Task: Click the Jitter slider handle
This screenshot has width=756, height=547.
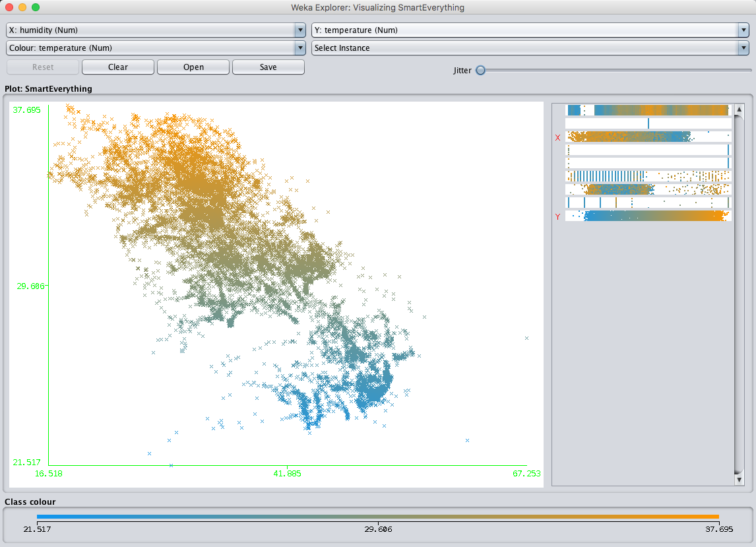Action: pos(481,71)
